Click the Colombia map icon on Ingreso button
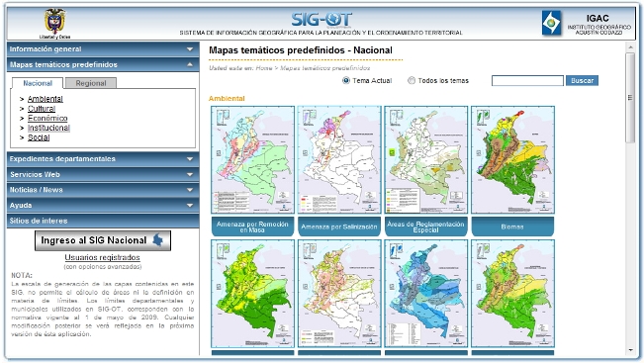Screen dimensions: 644x363 [158, 240]
